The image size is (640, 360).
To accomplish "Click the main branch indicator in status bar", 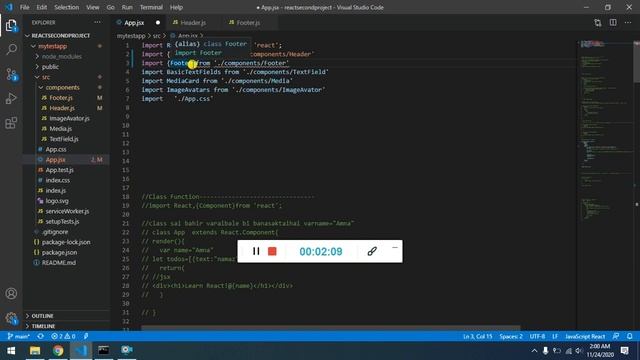I will pyautogui.click(x=19, y=336).
